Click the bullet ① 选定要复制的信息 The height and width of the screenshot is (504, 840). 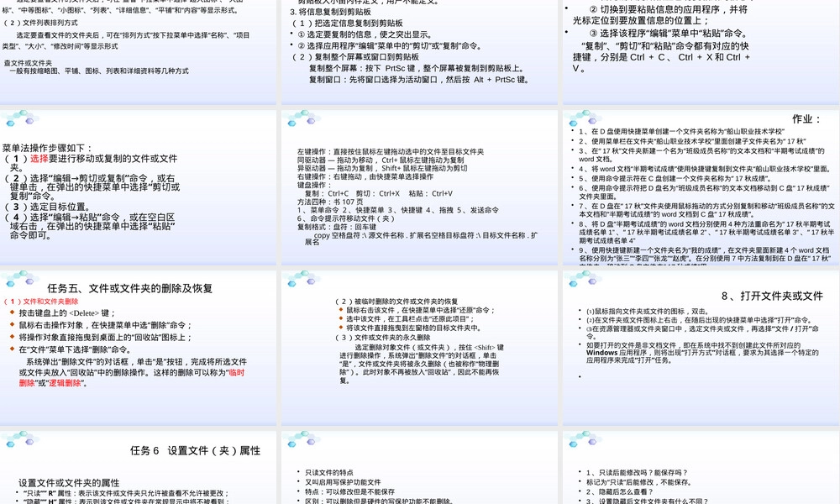pos(366,34)
